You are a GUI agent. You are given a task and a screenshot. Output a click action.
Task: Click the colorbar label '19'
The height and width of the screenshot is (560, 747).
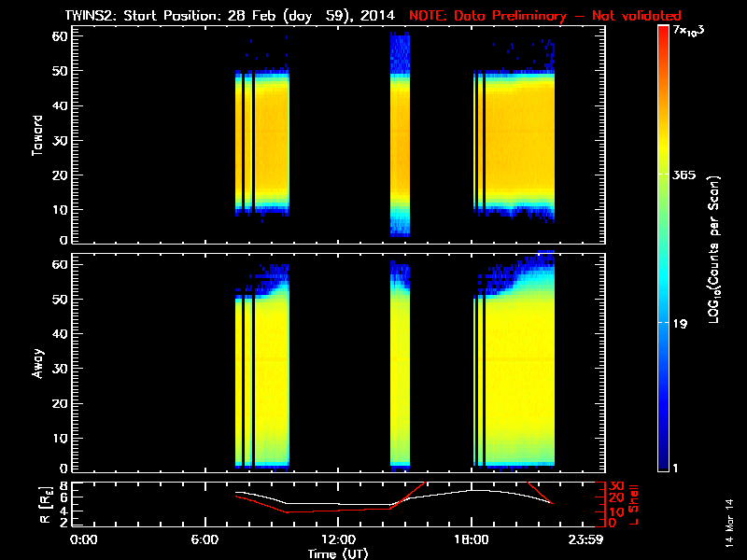[x=681, y=324]
